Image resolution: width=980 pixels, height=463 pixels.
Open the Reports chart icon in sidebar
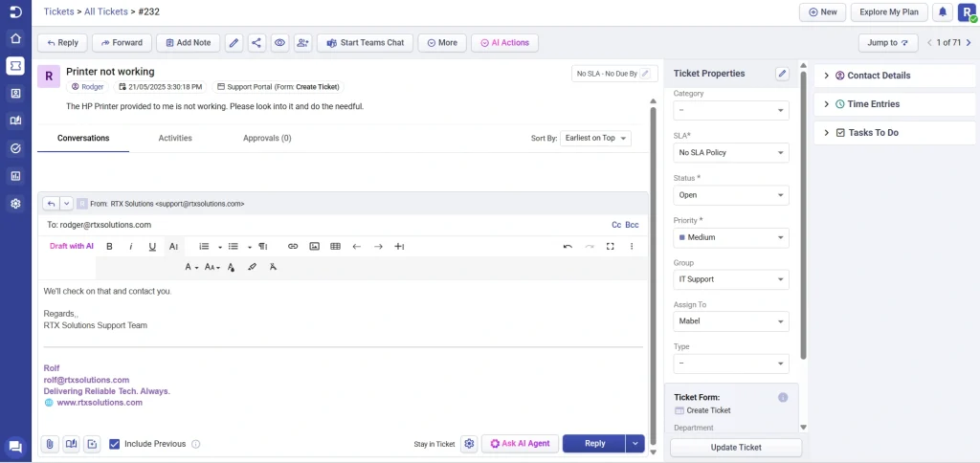pyautogui.click(x=15, y=176)
